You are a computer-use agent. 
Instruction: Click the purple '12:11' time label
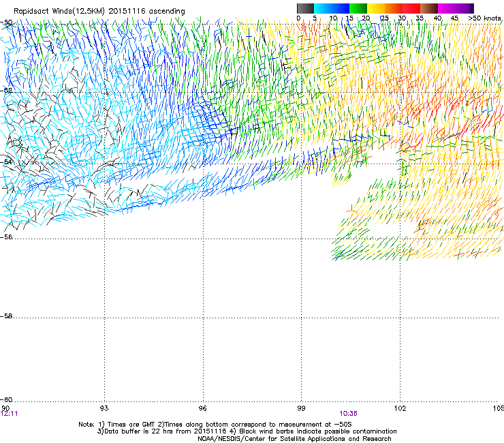[x=10, y=414]
